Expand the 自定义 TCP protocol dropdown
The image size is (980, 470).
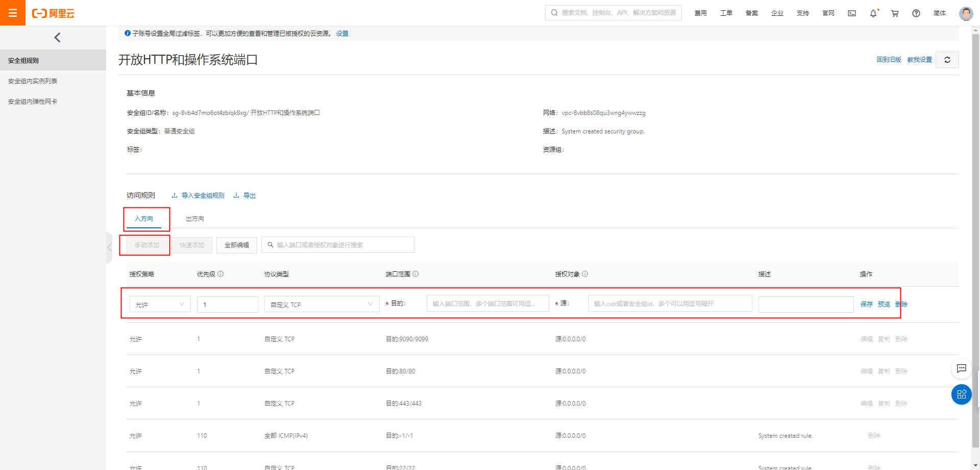point(322,304)
